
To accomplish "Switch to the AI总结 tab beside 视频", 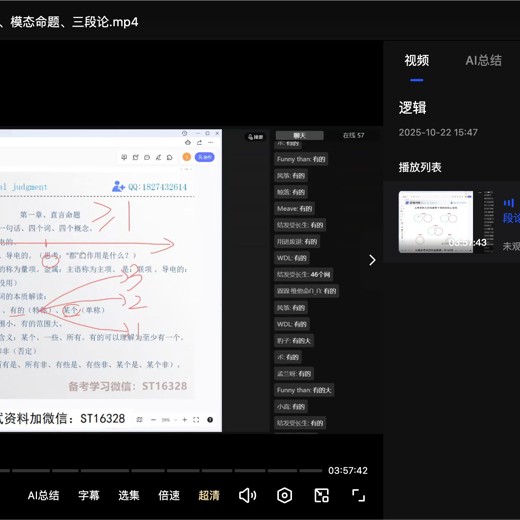I will coord(483,61).
